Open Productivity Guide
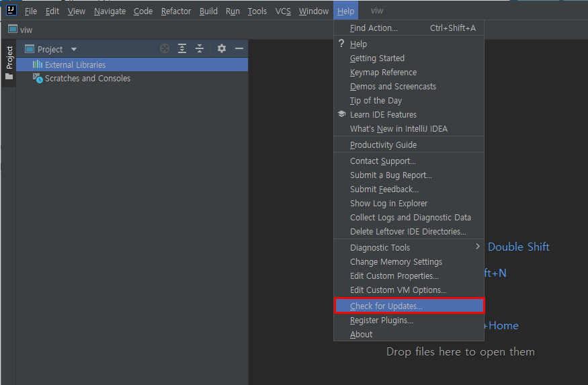 coord(409,144)
